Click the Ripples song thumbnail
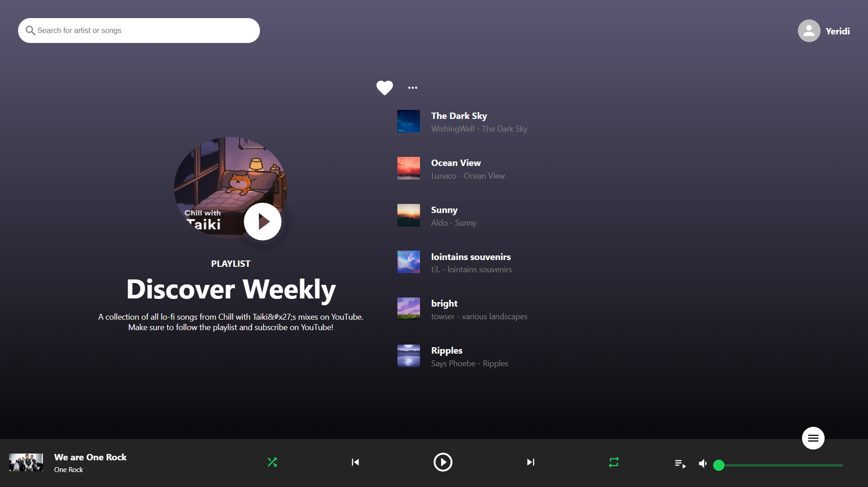Screen dimensions: 868x487 (x=408, y=356)
